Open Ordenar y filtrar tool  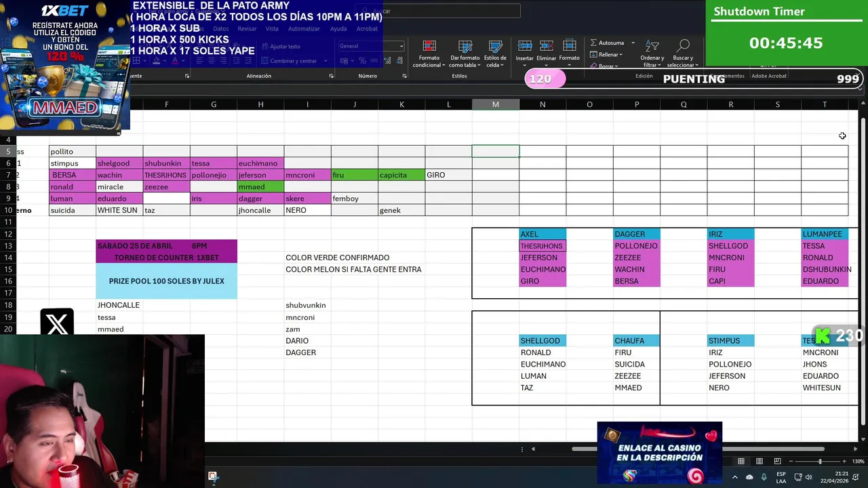[652, 53]
